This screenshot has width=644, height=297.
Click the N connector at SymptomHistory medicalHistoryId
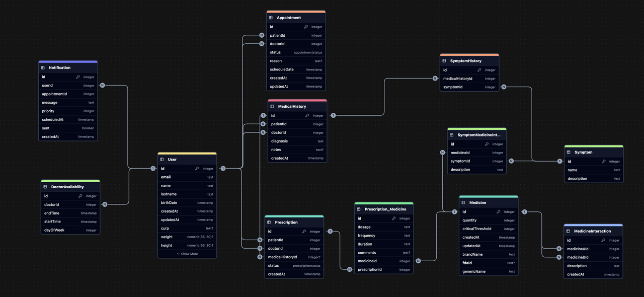click(x=435, y=79)
